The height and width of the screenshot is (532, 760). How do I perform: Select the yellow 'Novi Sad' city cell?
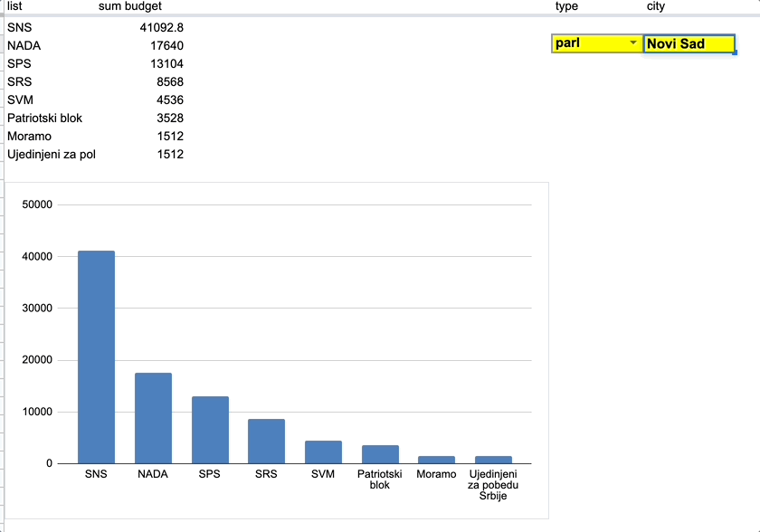pos(688,44)
